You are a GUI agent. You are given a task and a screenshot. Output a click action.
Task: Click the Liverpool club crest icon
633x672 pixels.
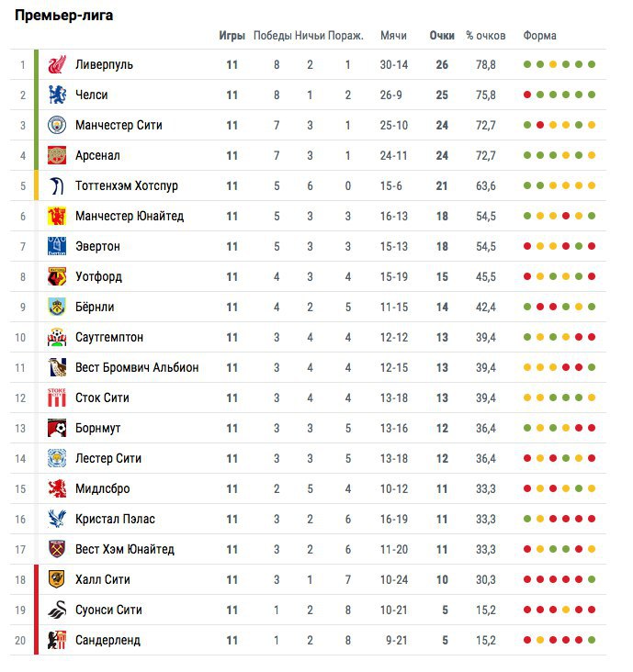(57, 64)
